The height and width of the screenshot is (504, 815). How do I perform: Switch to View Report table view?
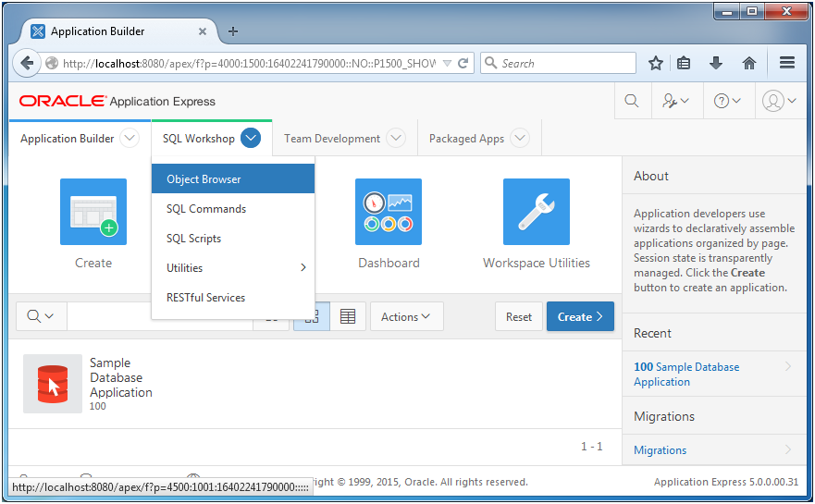pos(348,316)
